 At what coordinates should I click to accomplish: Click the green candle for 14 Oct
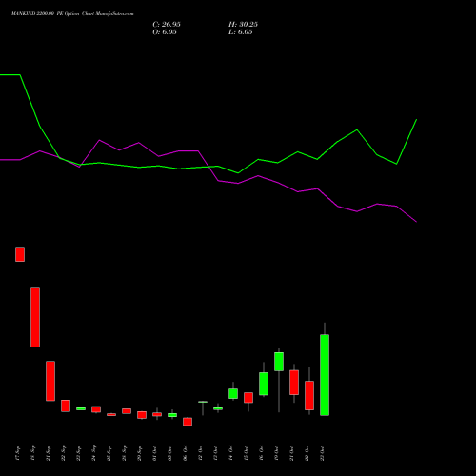coord(233,393)
